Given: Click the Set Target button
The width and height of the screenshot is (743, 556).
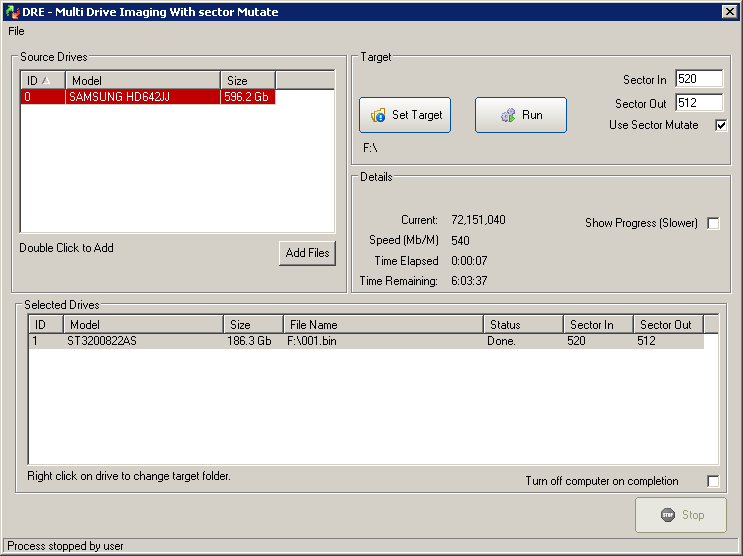Looking at the screenshot, I should (405, 115).
